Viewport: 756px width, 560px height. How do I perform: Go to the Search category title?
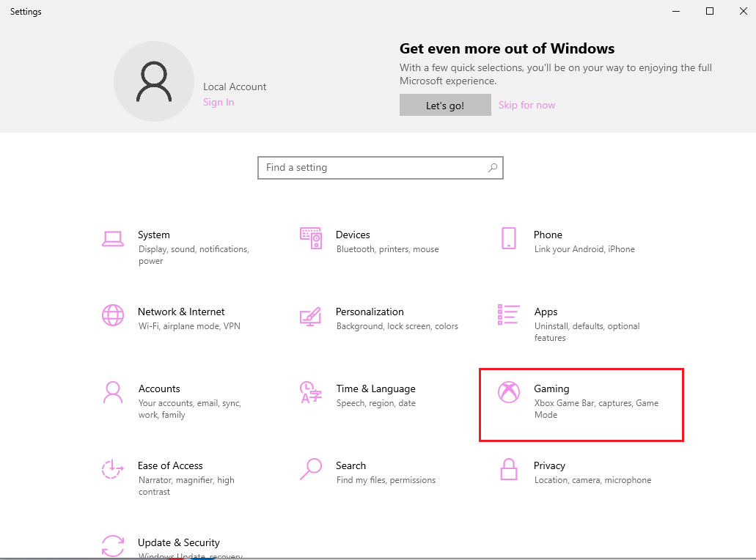click(351, 465)
